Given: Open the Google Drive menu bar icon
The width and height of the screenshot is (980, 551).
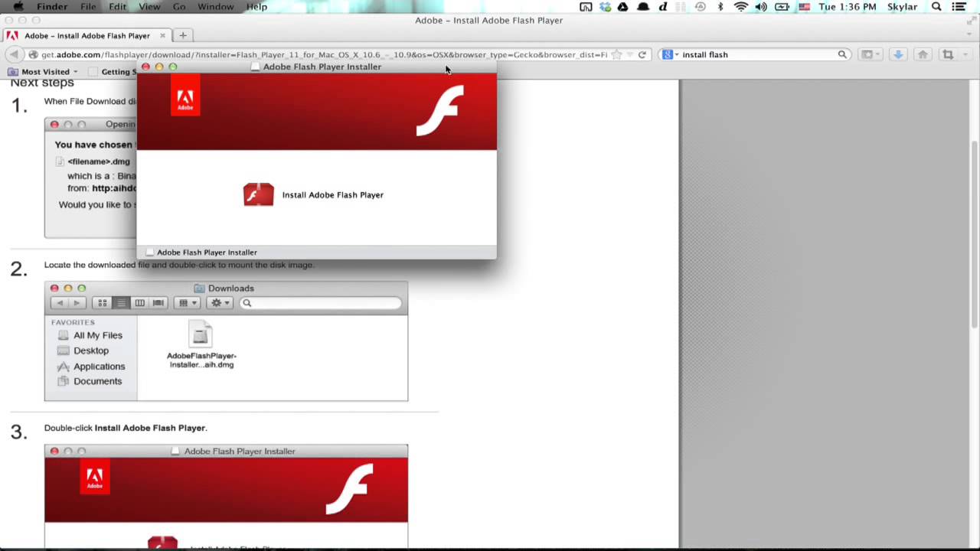Looking at the screenshot, I should point(623,7).
